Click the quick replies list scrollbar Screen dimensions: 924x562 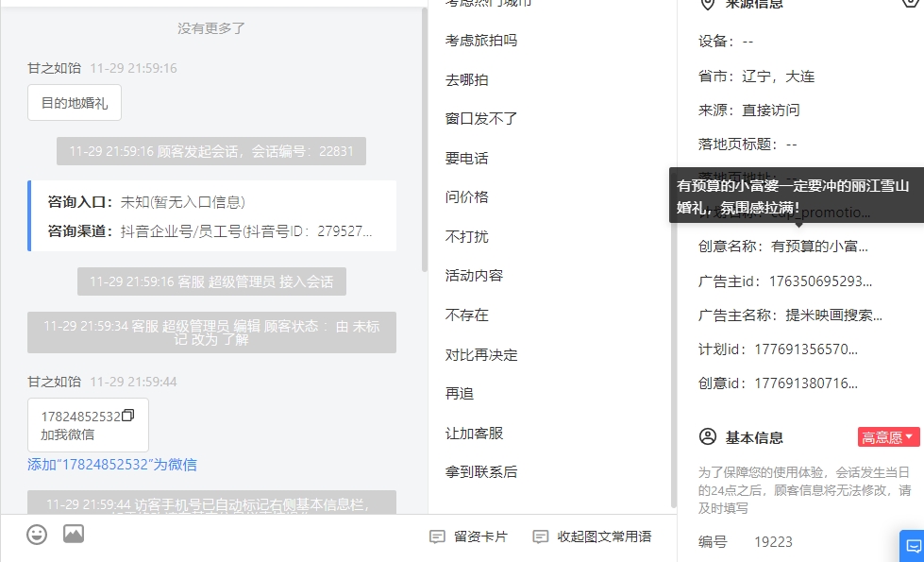[x=674, y=339]
